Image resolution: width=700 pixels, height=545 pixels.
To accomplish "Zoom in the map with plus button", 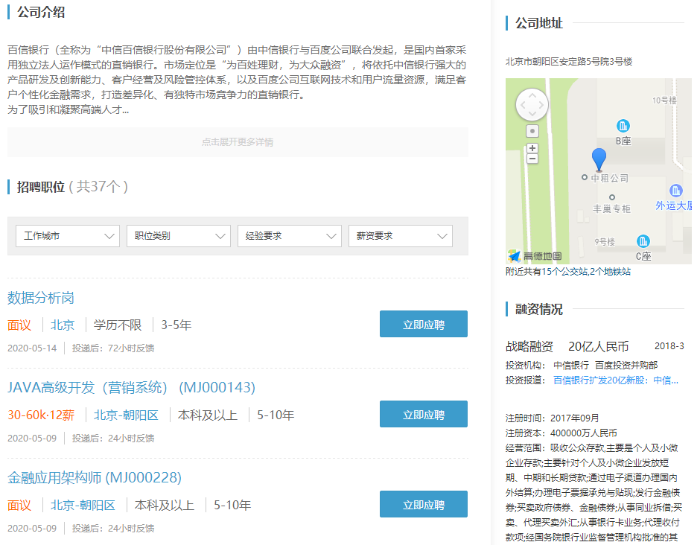I will [532, 148].
